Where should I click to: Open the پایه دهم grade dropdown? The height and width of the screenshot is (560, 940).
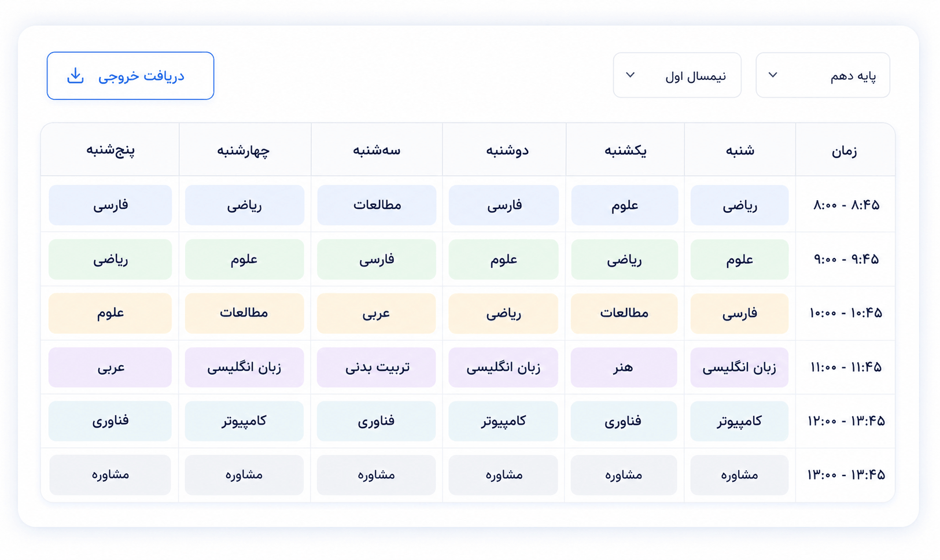(x=823, y=75)
